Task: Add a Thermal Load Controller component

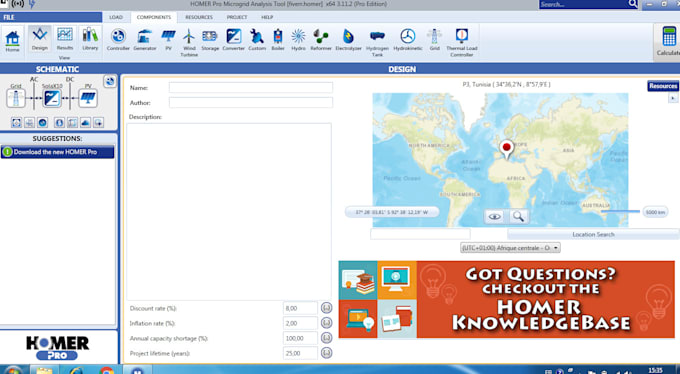Action: point(461,43)
